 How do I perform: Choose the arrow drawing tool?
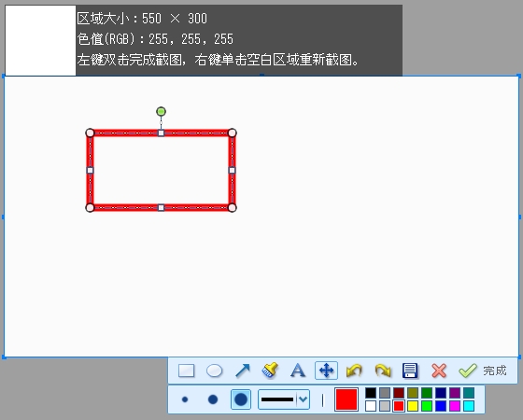tap(243, 371)
